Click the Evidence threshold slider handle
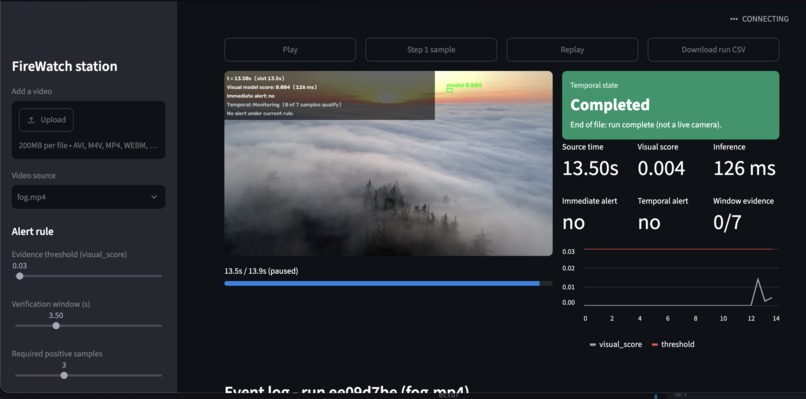 click(20, 276)
